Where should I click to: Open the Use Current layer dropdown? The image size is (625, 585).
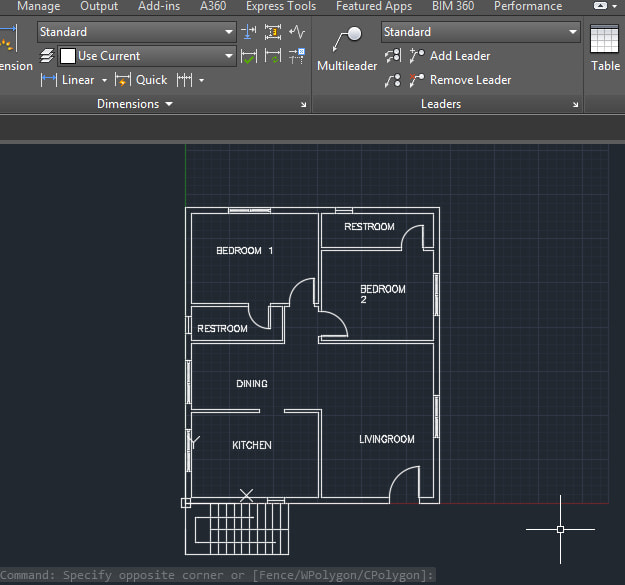[229, 56]
